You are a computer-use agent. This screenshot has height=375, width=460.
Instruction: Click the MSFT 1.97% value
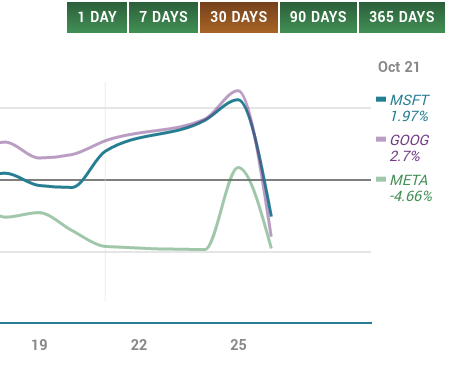(x=409, y=116)
